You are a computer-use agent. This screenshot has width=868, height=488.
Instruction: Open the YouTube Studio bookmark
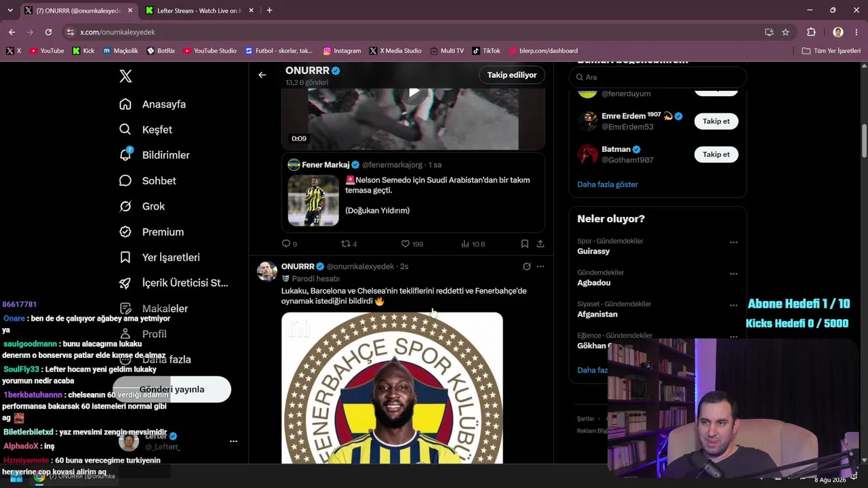(210, 51)
